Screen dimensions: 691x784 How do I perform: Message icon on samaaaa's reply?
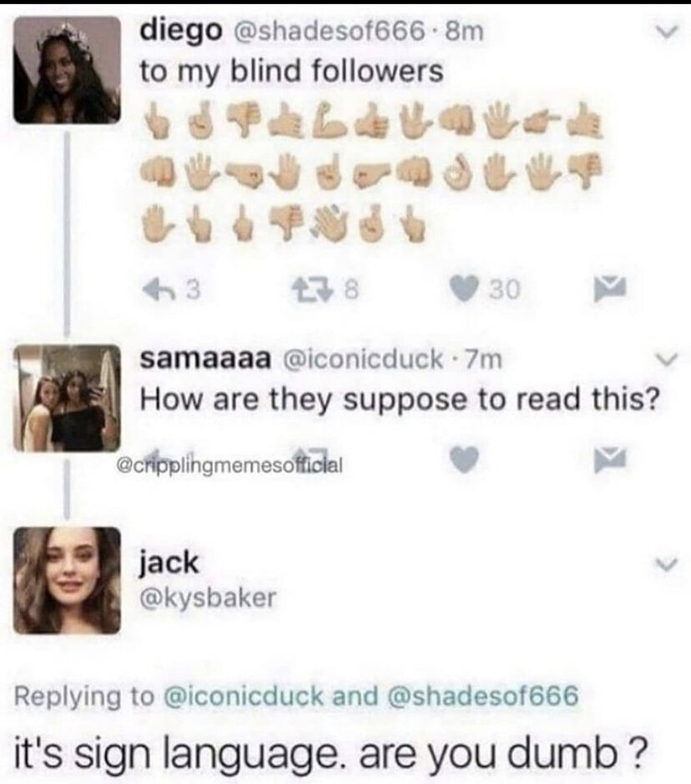pos(609,460)
